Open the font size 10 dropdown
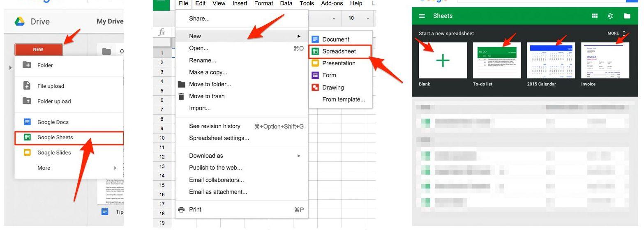 [x=358, y=18]
